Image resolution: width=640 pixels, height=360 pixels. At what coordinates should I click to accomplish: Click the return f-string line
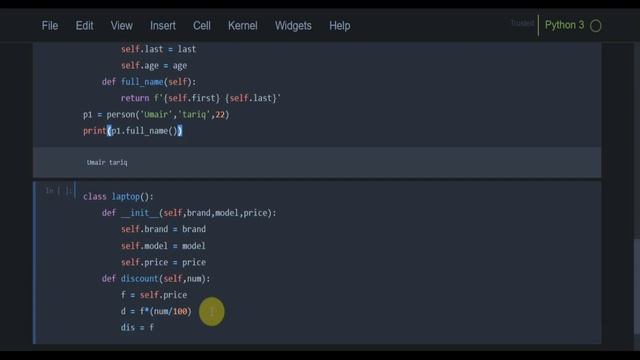click(200, 98)
